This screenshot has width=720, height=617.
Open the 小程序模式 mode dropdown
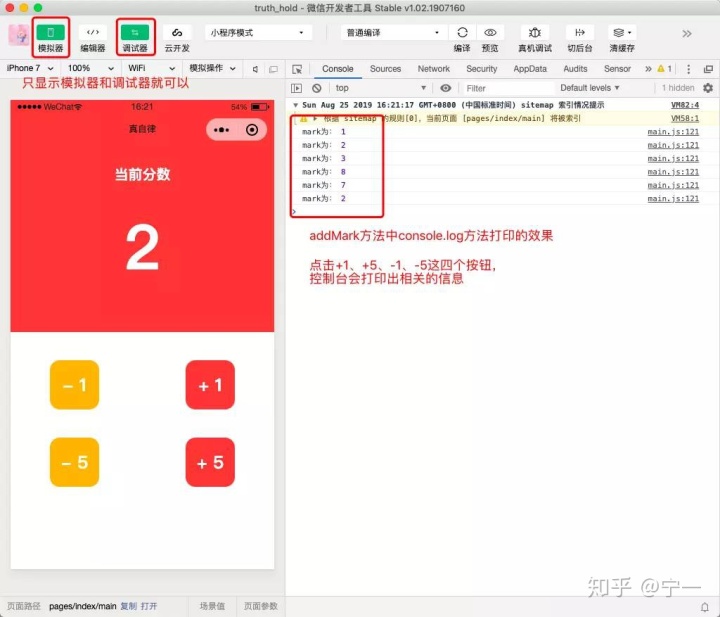tap(258, 33)
